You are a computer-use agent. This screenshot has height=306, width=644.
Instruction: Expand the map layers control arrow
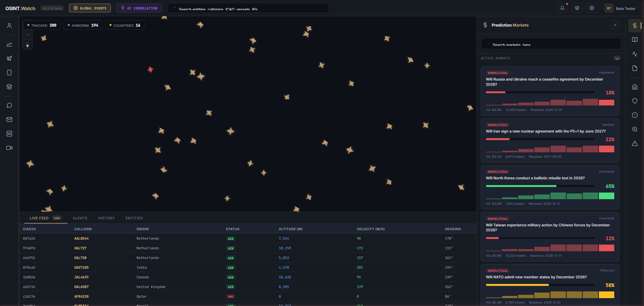(x=27, y=45)
